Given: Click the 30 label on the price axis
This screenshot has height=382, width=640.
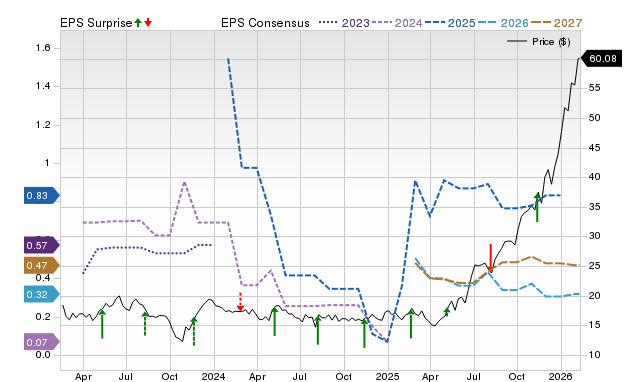Looking at the screenshot, I should coord(594,236).
